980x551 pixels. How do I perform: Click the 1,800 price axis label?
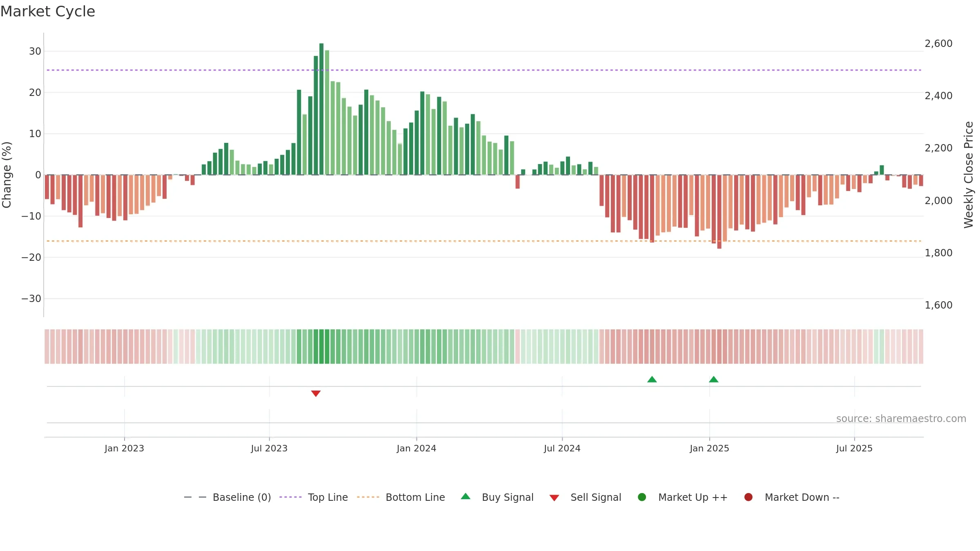tap(938, 253)
